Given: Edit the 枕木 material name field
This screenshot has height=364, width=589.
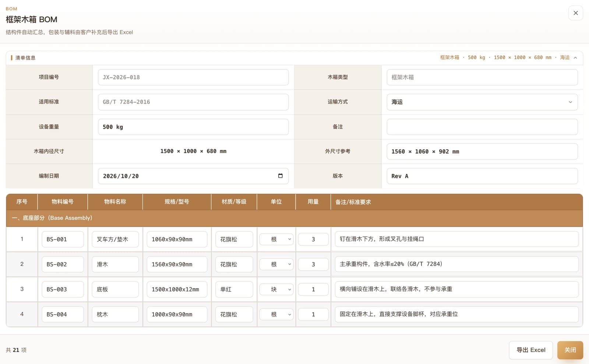Looking at the screenshot, I should [x=115, y=314].
